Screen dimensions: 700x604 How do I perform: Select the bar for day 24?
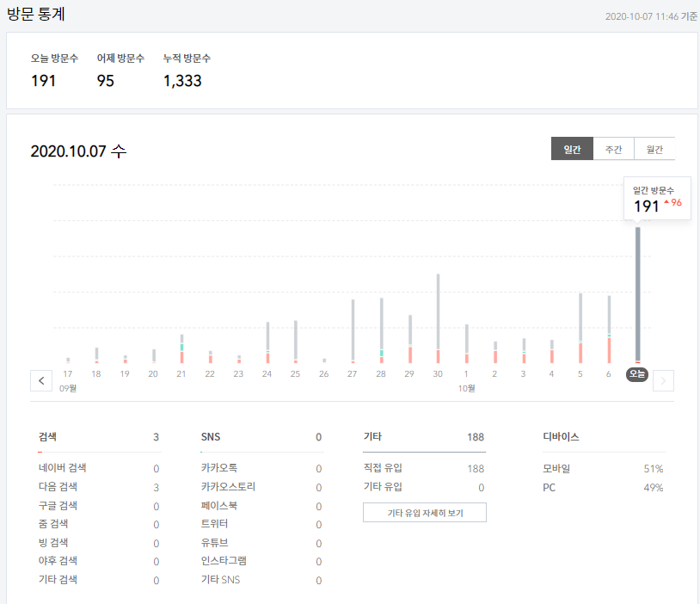pyautogui.click(x=267, y=342)
